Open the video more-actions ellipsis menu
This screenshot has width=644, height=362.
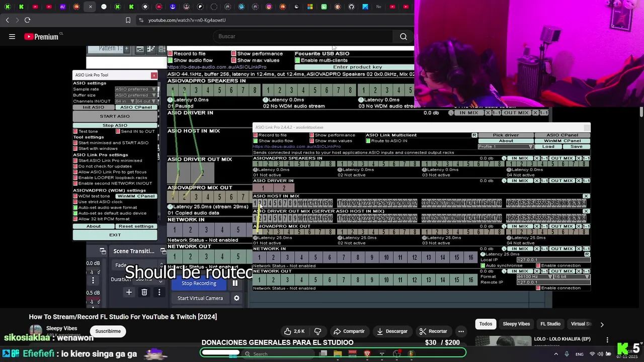[x=461, y=331]
